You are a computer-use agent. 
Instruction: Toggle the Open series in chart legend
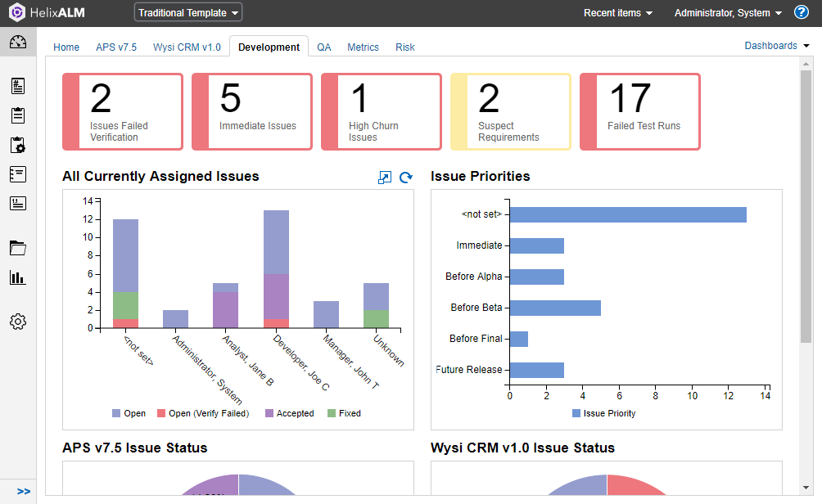point(129,413)
